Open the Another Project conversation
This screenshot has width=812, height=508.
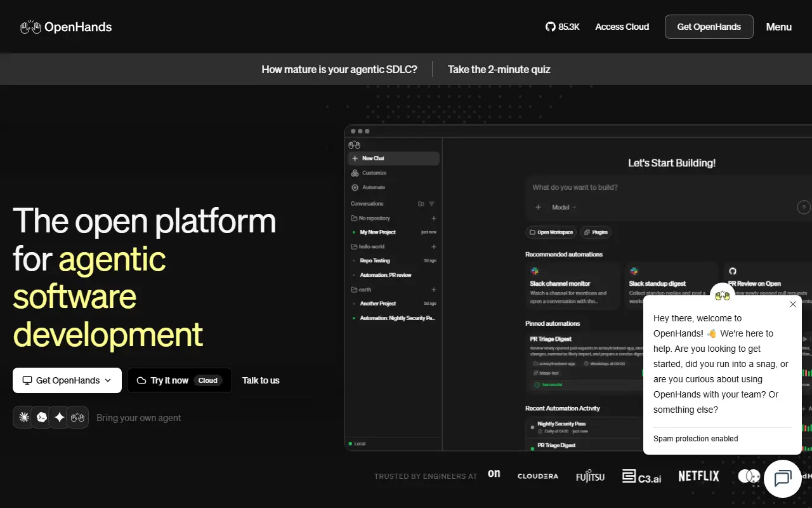pyautogui.click(x=393, y=304)
